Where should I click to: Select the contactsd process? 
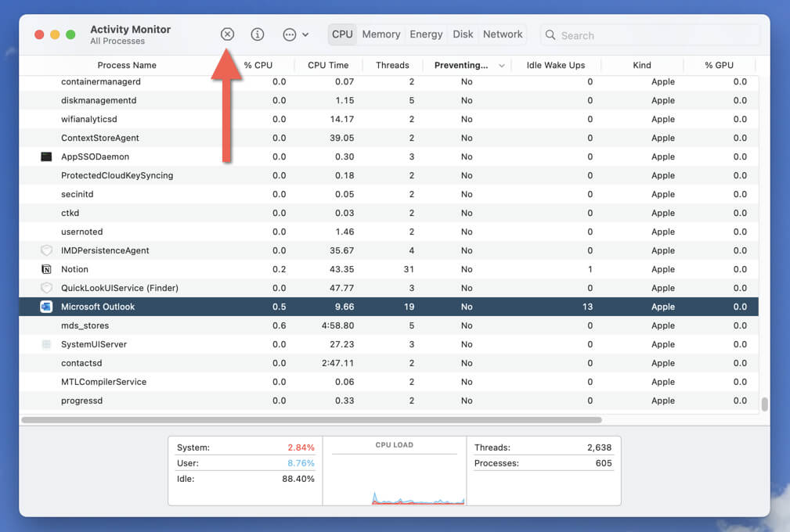(x=388, y=363)
